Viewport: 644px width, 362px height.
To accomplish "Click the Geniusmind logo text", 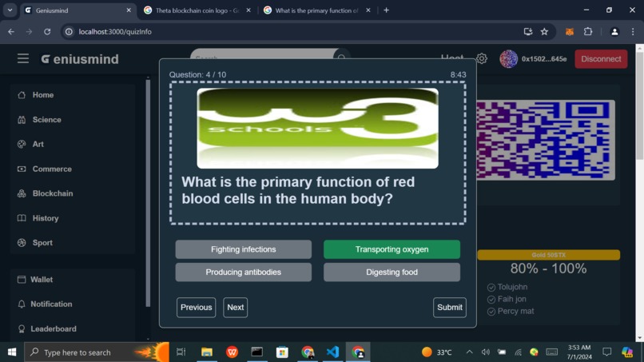I will pyautogui.click(x=80, y=59).
